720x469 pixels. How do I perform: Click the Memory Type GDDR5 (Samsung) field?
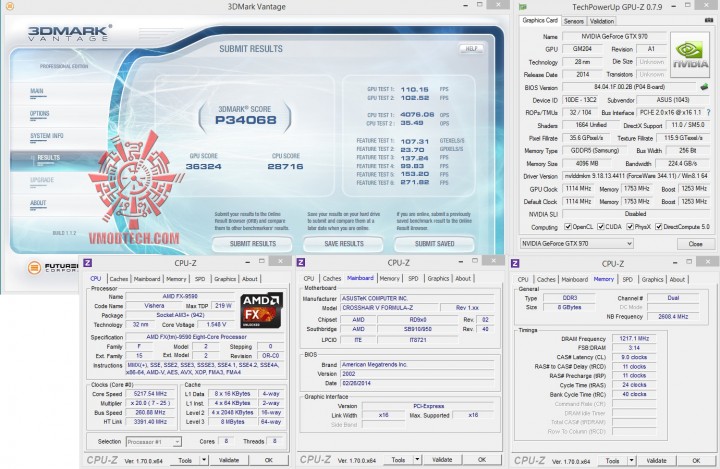pos(594,151)
